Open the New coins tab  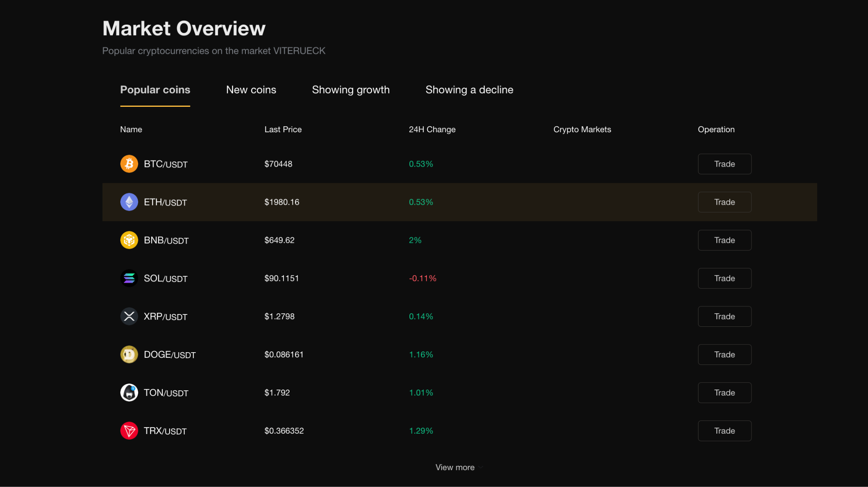[251, 90]
